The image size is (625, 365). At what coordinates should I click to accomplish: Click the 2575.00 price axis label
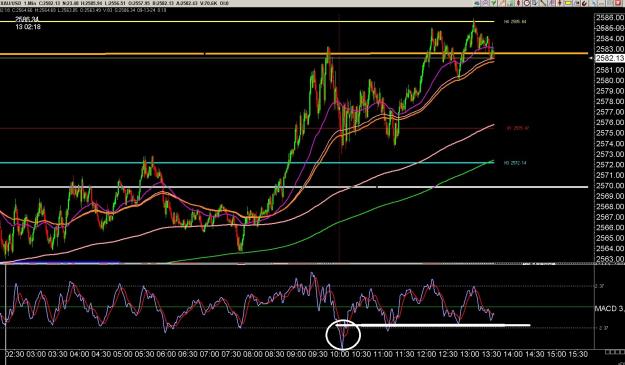[610, 133]
